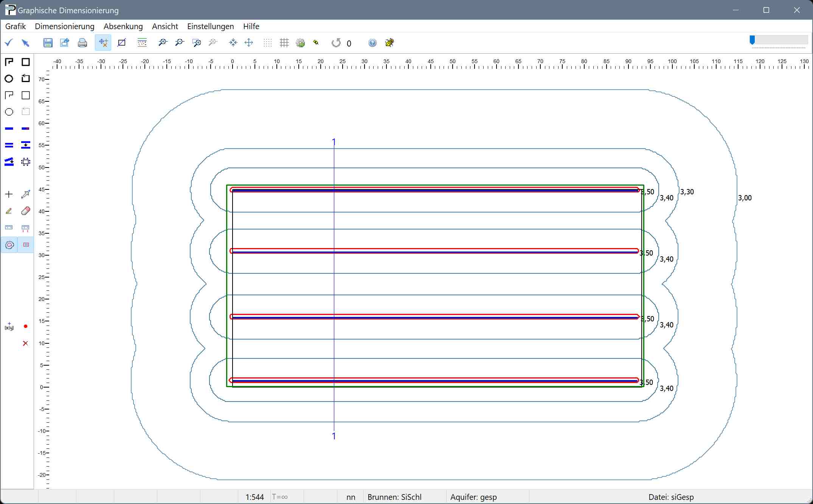
Task: Select the crosshair plus tool
Action: pos(9,194)
